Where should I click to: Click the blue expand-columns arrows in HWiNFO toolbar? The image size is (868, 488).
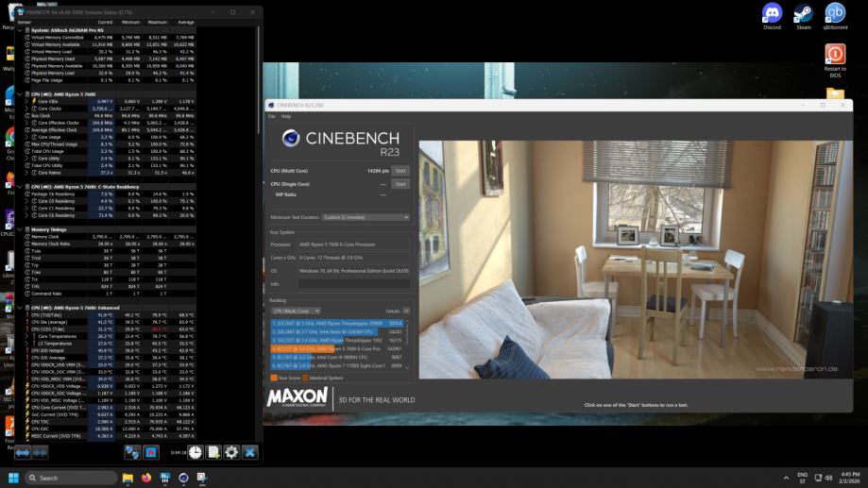[23, 452]
